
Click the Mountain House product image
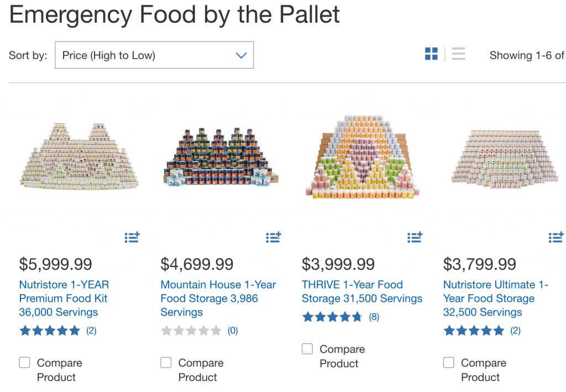[221, 158]
